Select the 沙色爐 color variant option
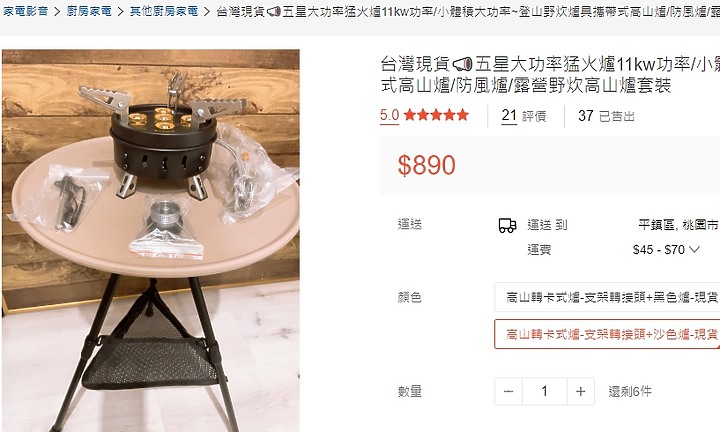The height and width of the screenshot is (432, 720). pyautogui.click(x=607, y=334)
